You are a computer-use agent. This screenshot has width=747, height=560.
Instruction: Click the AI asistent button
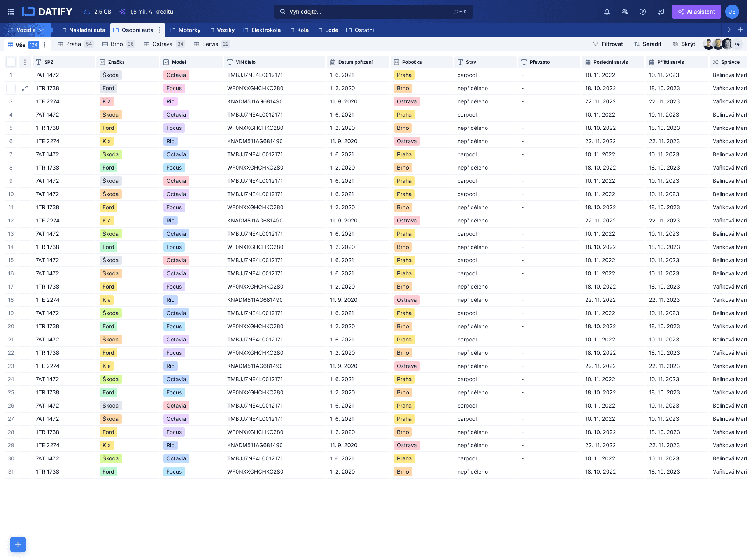[696, 12]
